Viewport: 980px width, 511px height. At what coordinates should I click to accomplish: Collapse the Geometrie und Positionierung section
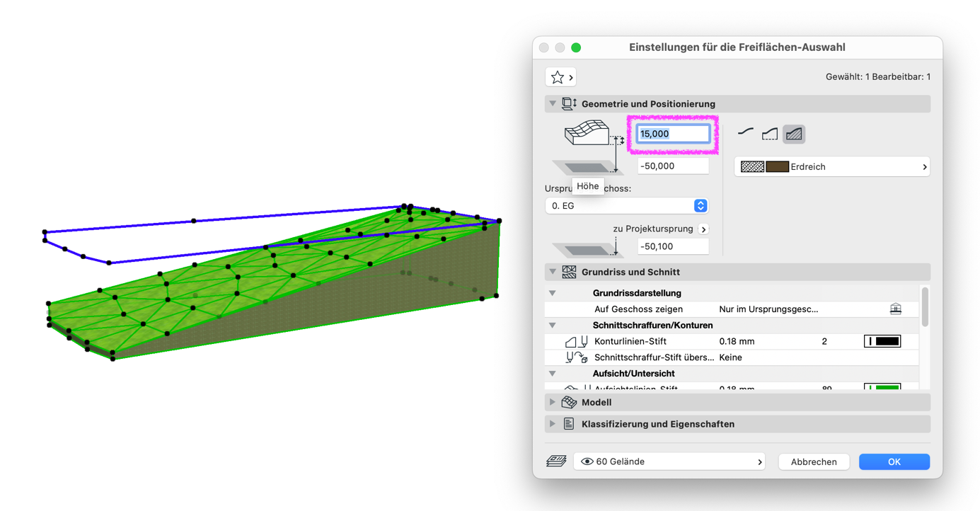(553, 104)
